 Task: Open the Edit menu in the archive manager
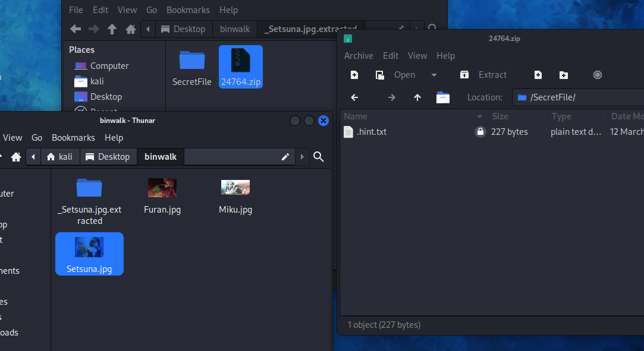pyautogui.click(x=391, y=56)
